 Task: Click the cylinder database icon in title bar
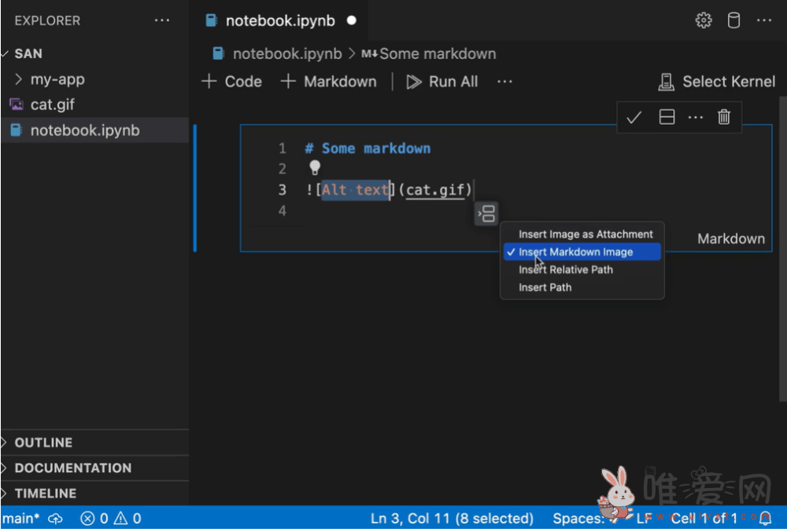tap(733, 20)
